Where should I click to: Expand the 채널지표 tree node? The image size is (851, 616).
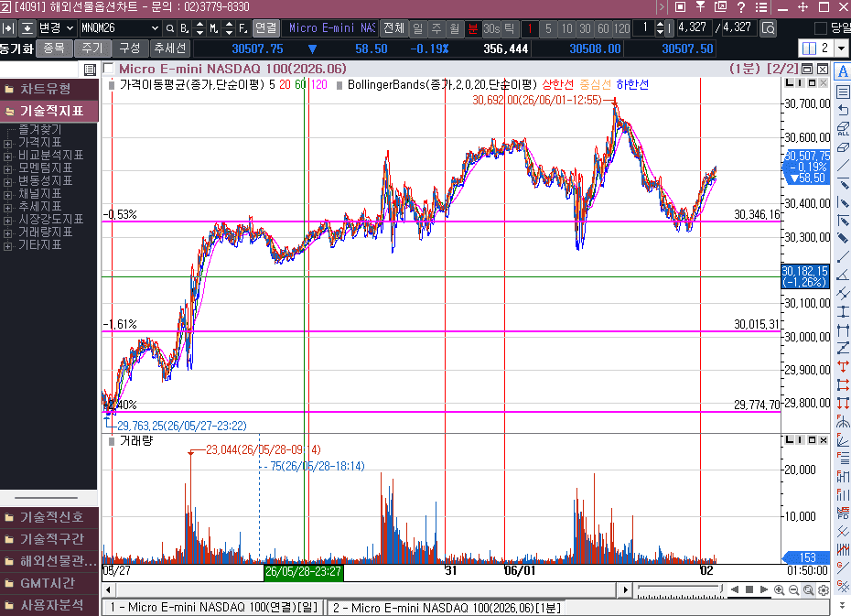7,195
